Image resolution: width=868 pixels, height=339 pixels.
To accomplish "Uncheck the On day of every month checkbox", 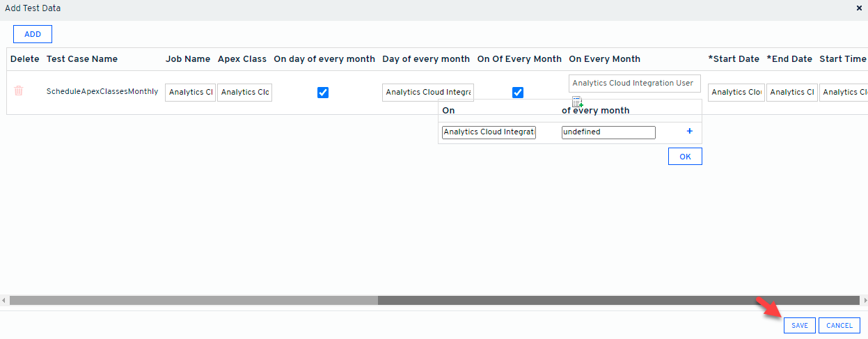I will (323, 93).
